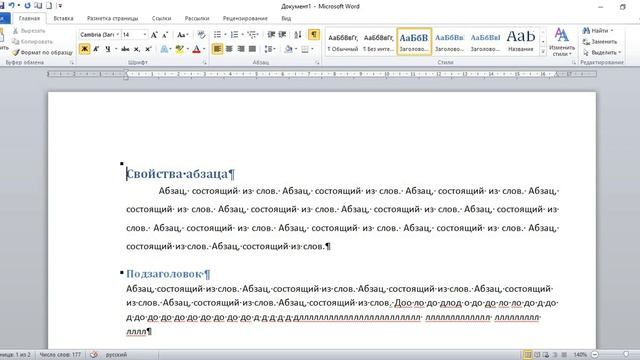Adjust the zoom slider in status bar
Screen dimensions: 640x360
[x=626, y=355]
